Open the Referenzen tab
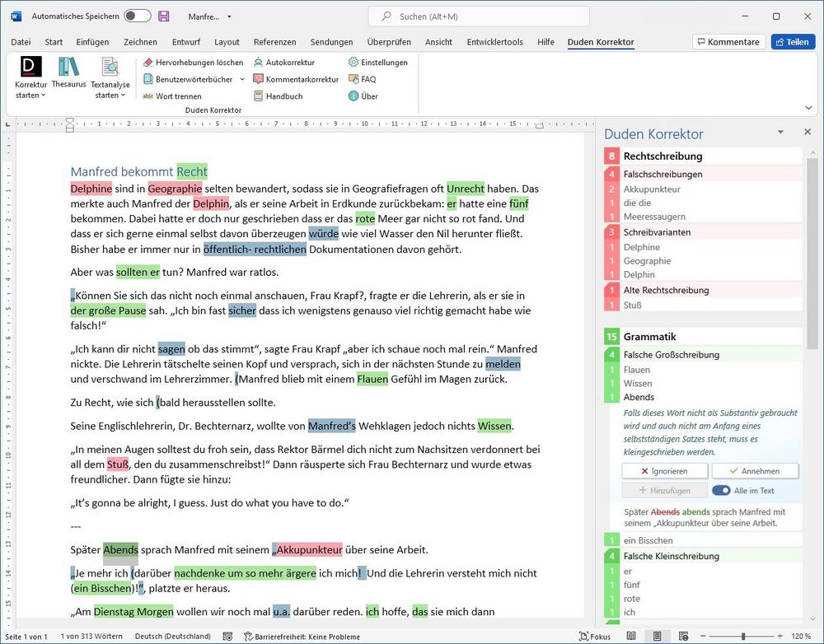Viewport: 824px width, 644px height. 275,42
